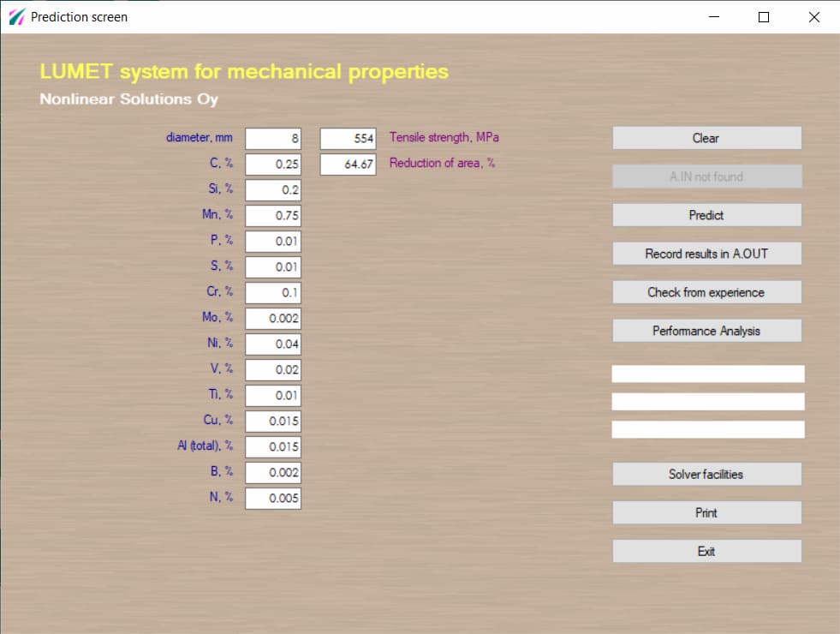Exit the application
This screenshot has width=840, height=634.
coord(706,551)
